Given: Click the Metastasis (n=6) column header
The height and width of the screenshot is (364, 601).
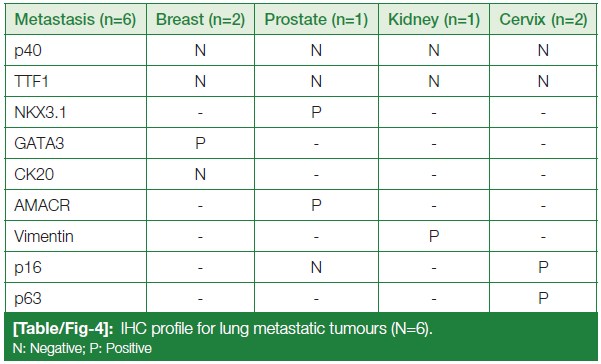Looking at the screenshot, I should pyautogui.click(x=75, y=20).
